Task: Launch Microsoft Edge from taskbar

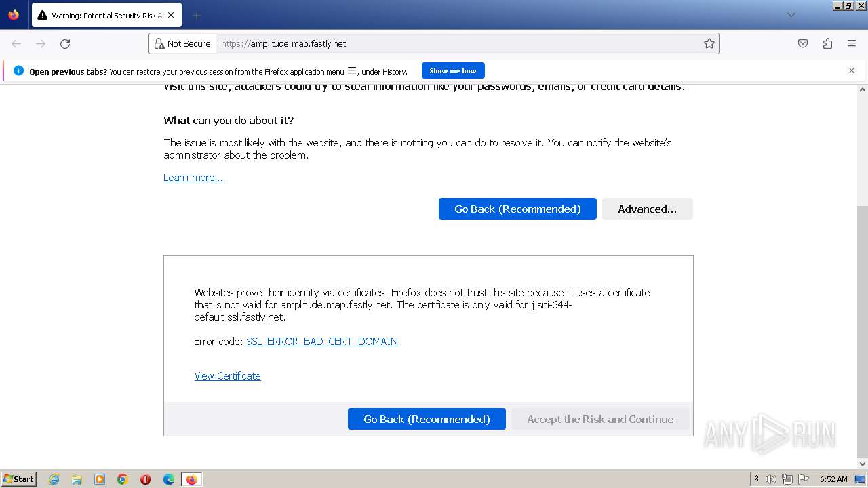Action: pyautogui.click(x=169, y=479)
